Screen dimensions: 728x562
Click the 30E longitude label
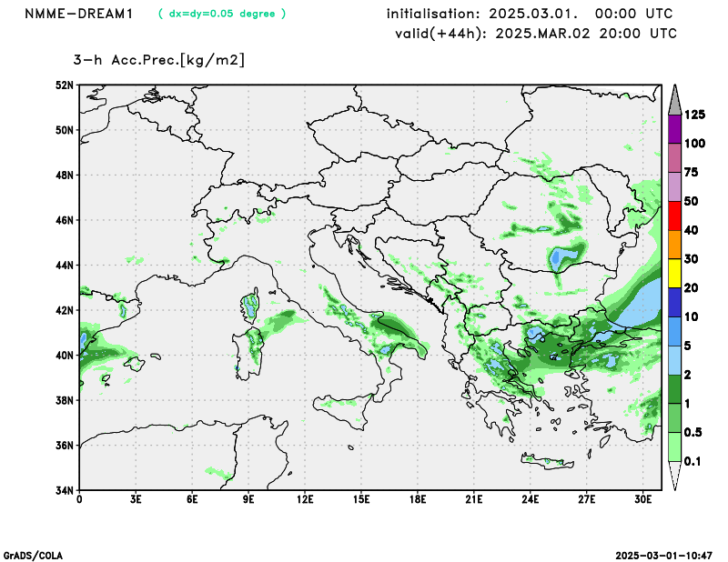click(643, 500)
